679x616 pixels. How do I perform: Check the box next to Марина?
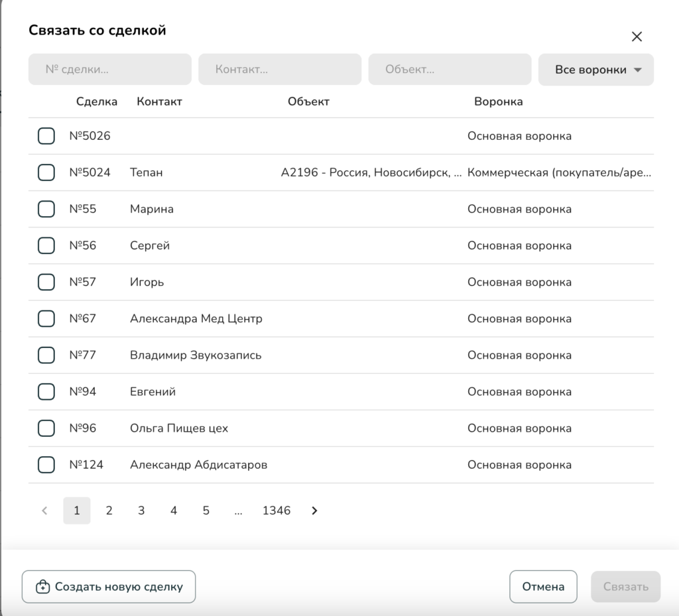(x=46, y=209)
